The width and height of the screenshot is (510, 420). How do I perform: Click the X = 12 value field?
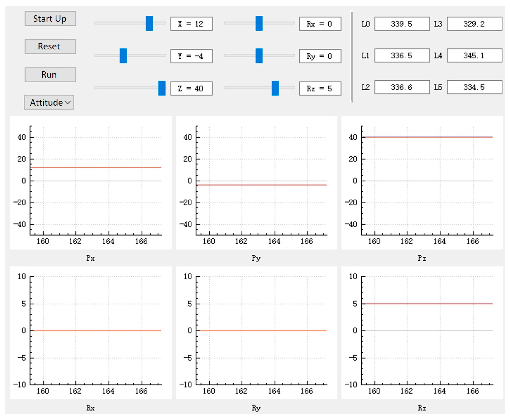click(x=191, y=23)
